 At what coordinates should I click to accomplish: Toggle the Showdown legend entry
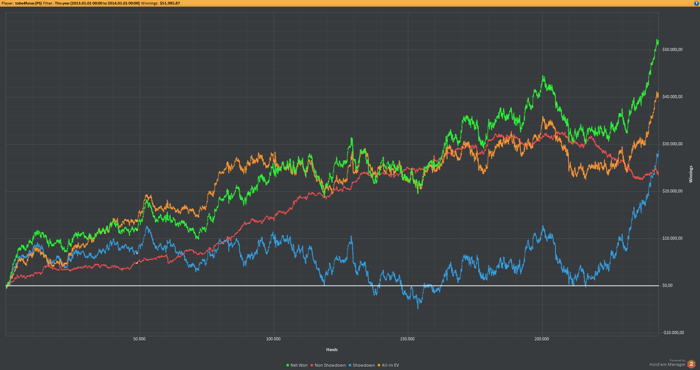362,365
